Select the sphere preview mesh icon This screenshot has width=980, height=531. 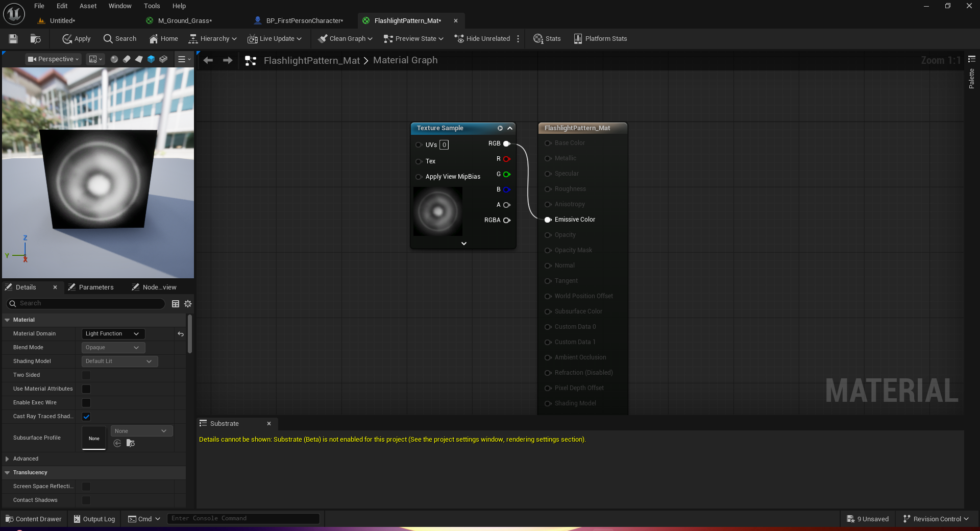114,59
